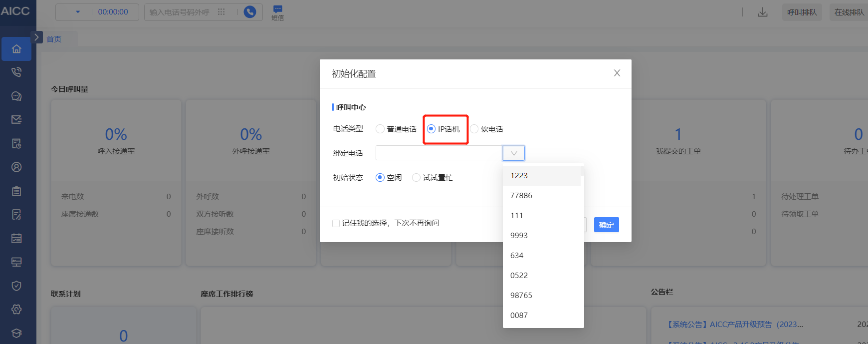868x344 pixels.
Task: Choose 0087 from phone list
Action: (x=542, y=316)
